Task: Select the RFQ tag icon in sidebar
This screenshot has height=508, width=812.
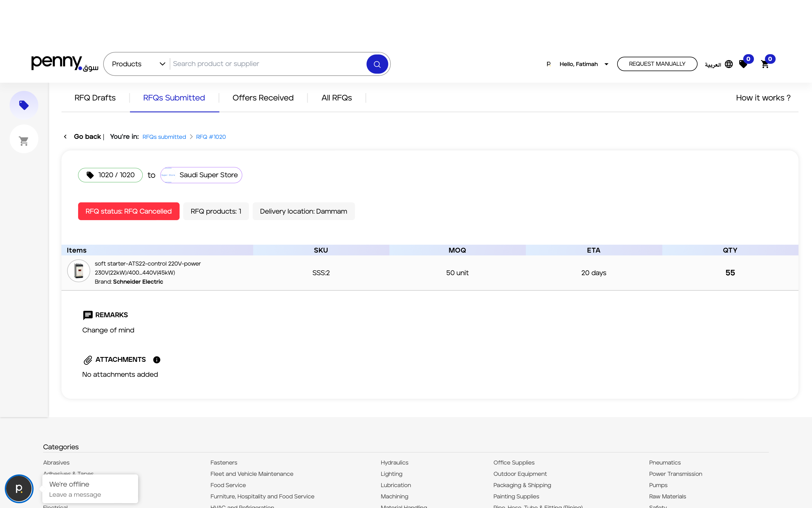Action: coord(24,105)
